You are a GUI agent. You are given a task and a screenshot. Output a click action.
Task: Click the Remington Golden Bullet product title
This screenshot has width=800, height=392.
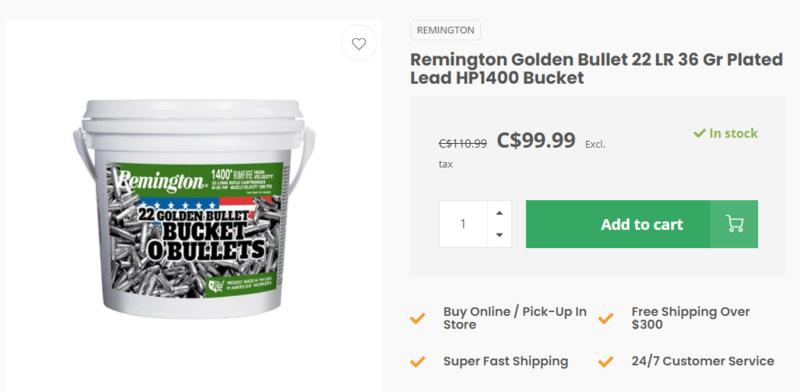pos(596,68)
